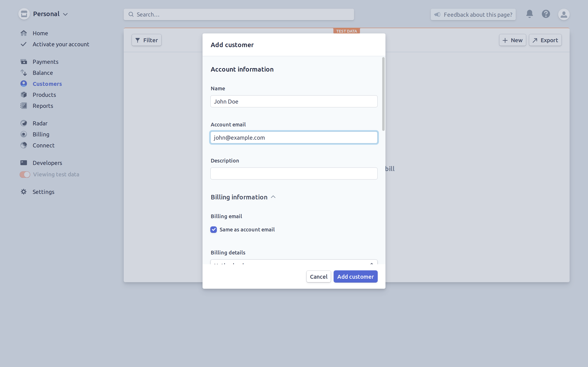Switch to the Customers section

tap(47, 84)
